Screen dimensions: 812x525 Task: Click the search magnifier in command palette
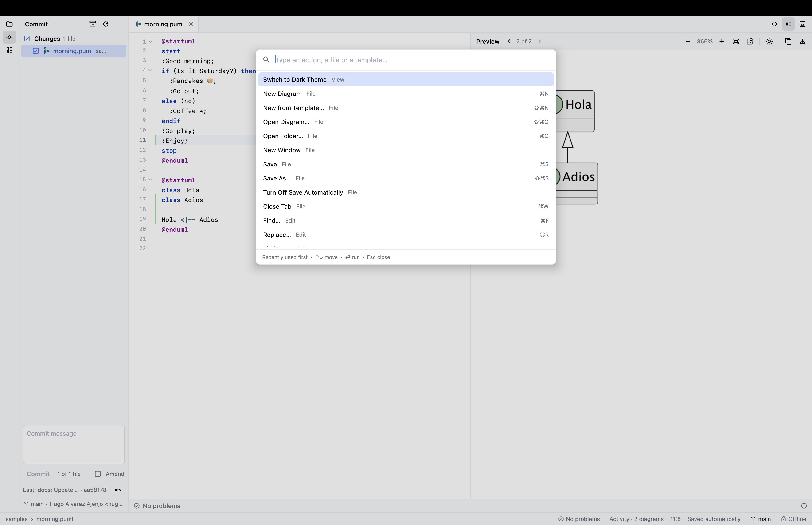click(266, 60)
